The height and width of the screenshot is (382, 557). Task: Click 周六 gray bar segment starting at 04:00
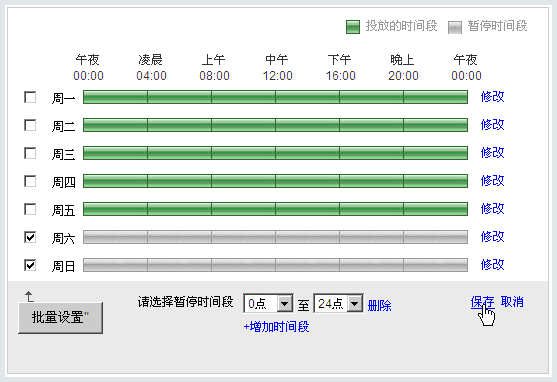pyautogui.click(x=179, y=237)
